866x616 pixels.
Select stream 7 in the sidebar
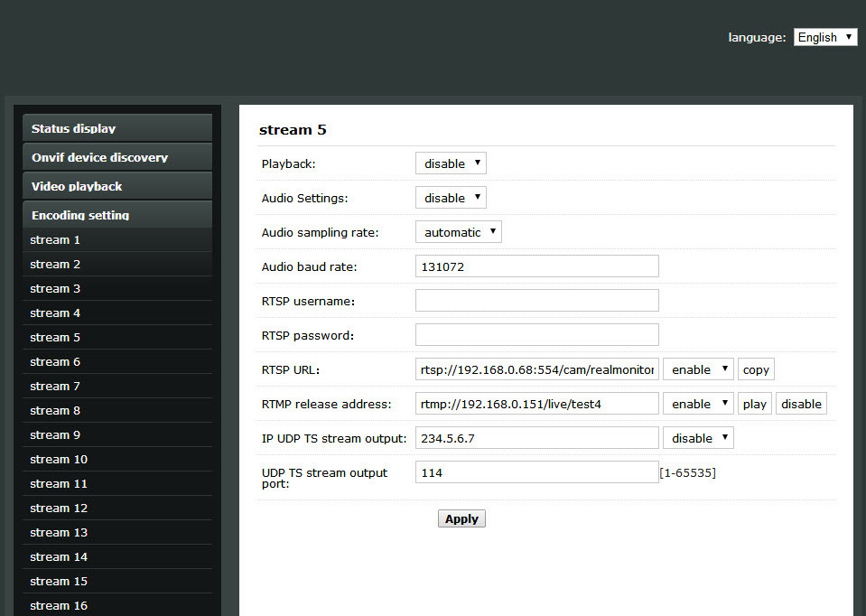(x=117, y=386)
